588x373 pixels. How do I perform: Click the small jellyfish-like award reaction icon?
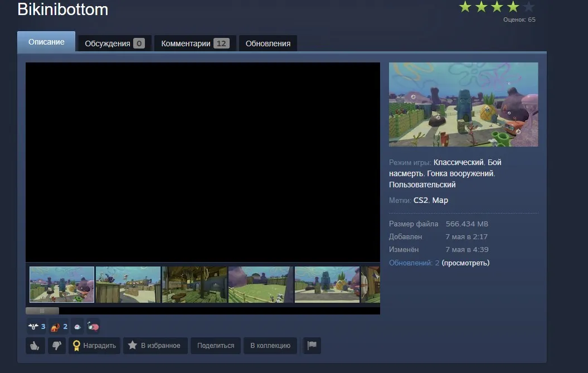pos(77,327)
